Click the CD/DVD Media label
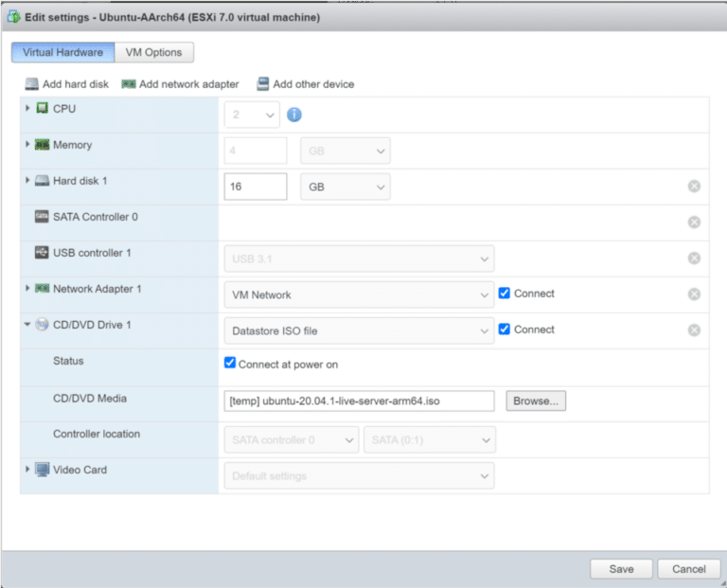Image resolution: width=727 pixels, height=588 pixels. (x=90, y=399)
